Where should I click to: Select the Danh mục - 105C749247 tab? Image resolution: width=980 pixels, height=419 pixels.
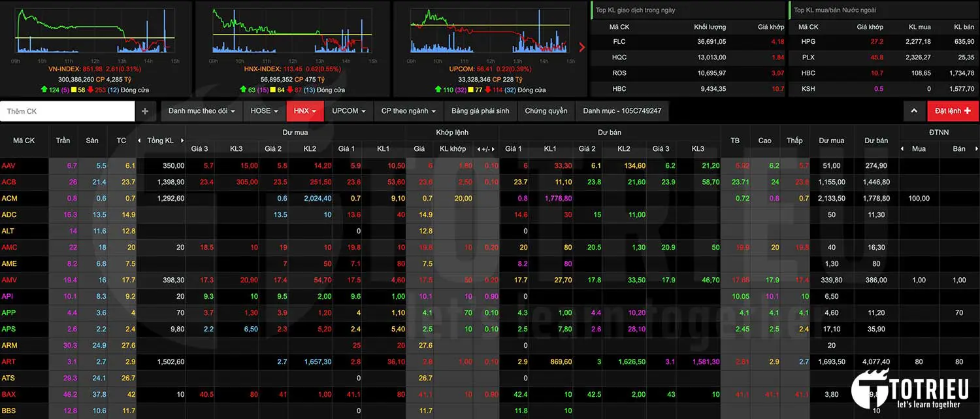coord(622,111)
